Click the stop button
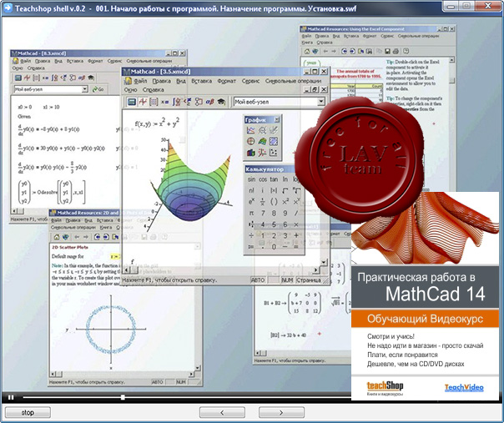 (28, 412)
